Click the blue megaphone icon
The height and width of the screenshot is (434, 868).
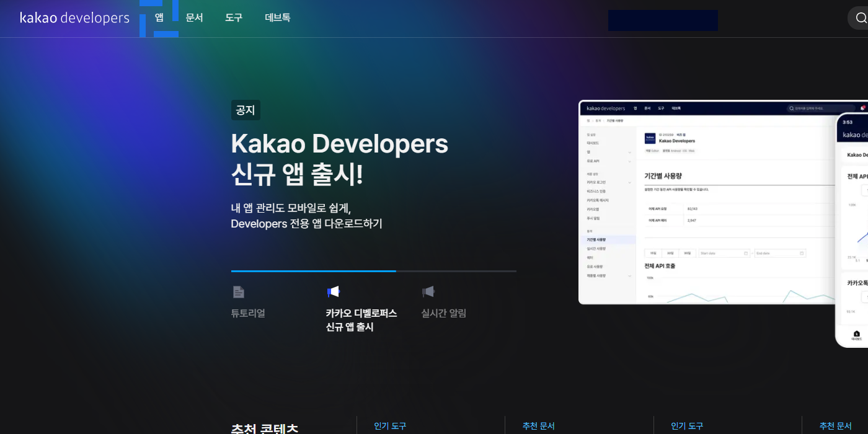(x=334, y=292)
